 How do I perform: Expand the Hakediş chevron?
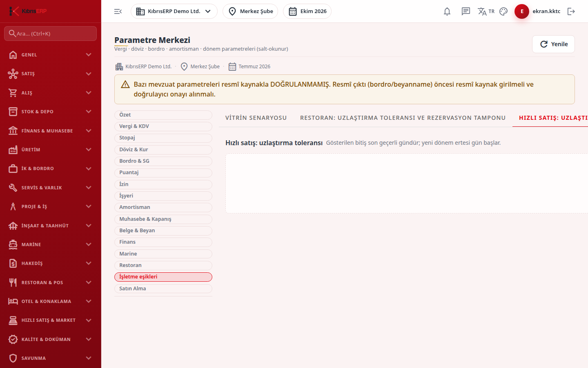coord(89,263)
